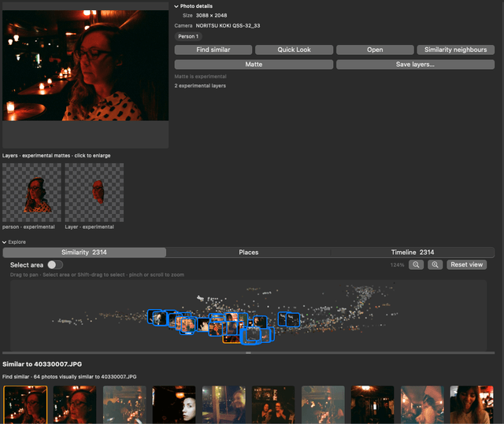Collapse the Explore section
Screen dimensions: 504x424
coord(5,242)
